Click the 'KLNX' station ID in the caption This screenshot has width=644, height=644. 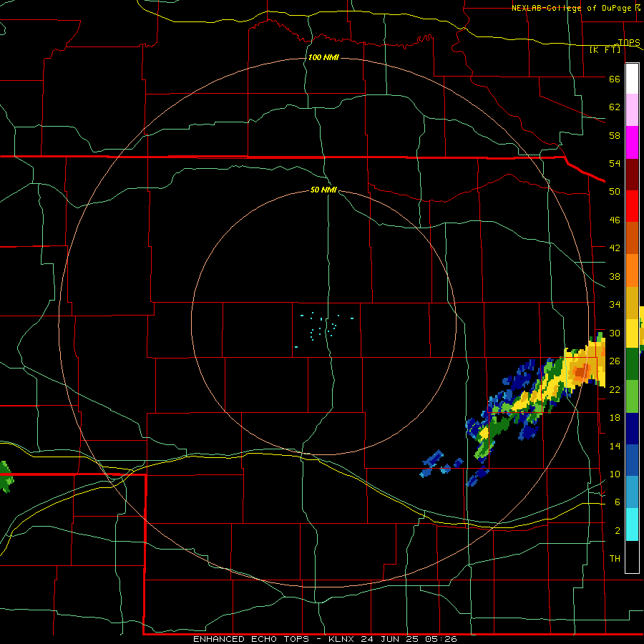pyautogui.click(x=342, y=639)
